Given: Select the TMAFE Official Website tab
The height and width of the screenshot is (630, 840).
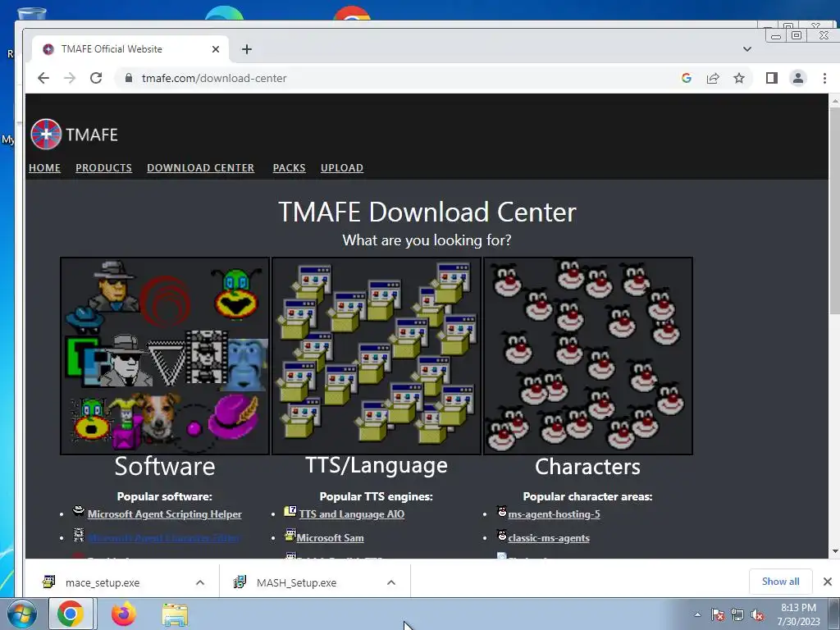Looking at the screenshot, I should (130, 49).
